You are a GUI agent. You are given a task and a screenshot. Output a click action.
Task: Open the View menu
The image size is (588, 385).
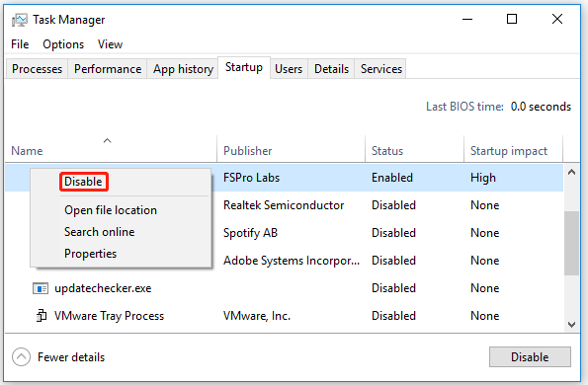click(x=110, y=44)
